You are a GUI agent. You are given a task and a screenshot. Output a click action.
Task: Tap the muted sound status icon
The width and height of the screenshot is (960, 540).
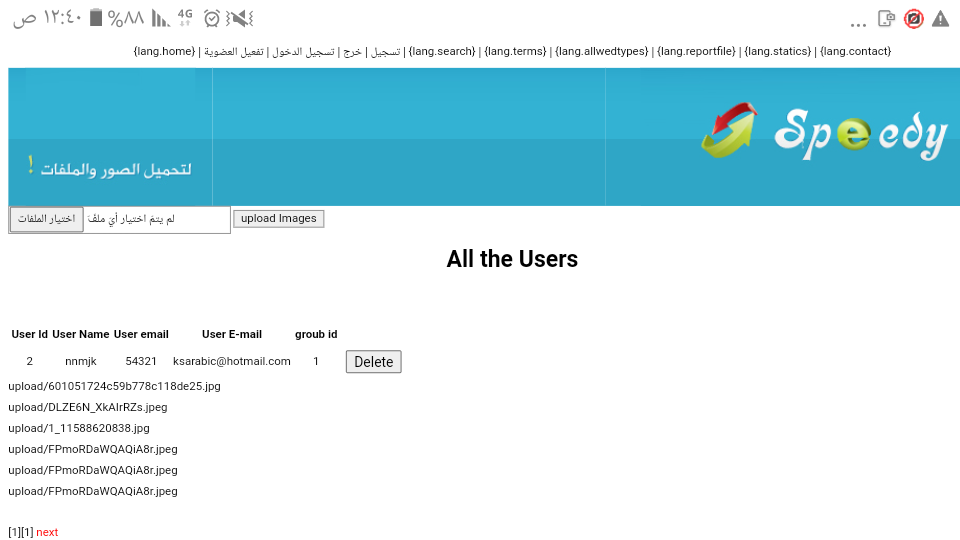(240, 18)
